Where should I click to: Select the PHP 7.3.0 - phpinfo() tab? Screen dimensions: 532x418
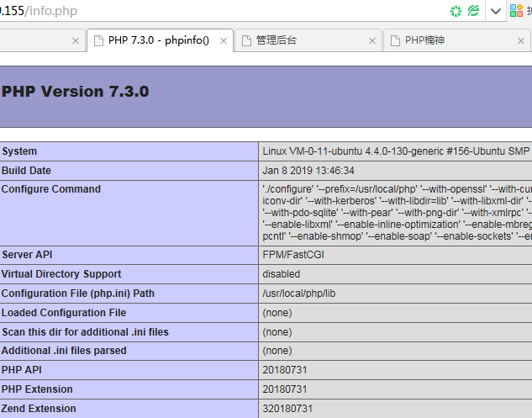pyautogui.click(x=161, y=40)
